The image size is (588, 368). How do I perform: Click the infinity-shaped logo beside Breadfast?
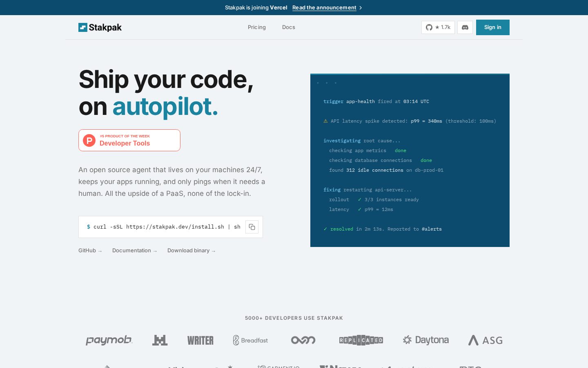point(303,340)
